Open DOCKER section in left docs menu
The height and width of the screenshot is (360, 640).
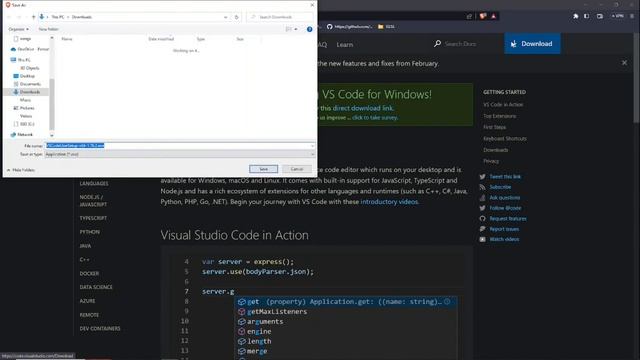(x=89, y=273)
